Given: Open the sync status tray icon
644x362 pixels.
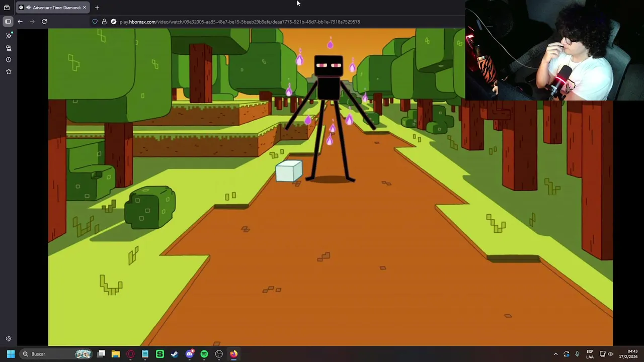Looking at the screenshot, I should 567,354.
